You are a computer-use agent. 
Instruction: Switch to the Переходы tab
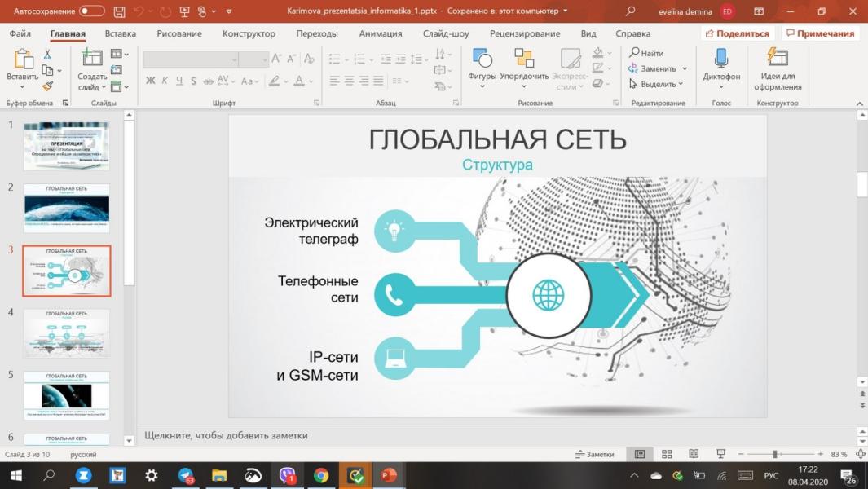point(317,33)
